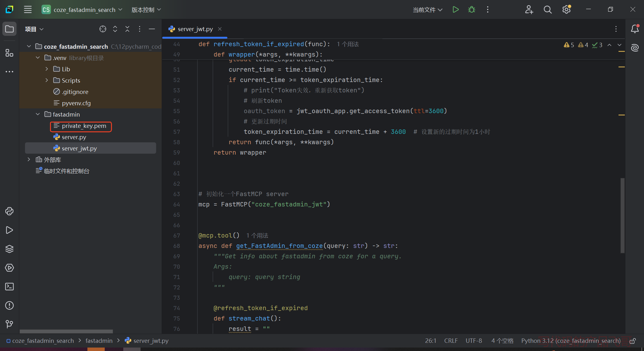Open the Run tool window
Screen dimensions: 644x351
click(9, 230)
